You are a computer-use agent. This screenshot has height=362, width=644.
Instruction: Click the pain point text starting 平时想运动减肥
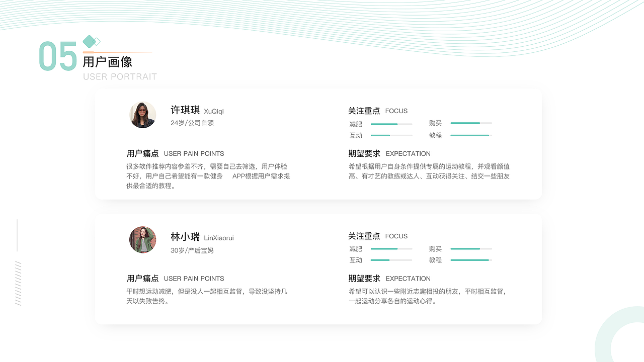(207, 296)
